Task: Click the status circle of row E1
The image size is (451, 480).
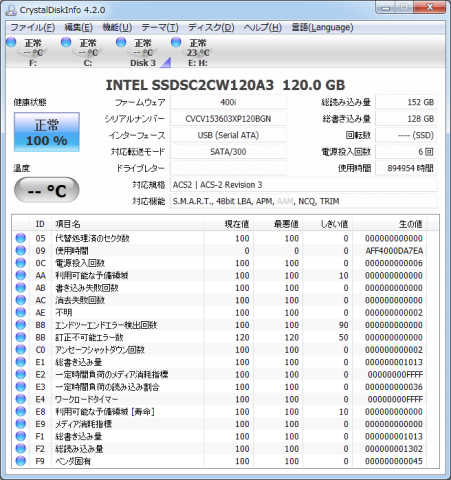Action: click(x=21, y=362)
